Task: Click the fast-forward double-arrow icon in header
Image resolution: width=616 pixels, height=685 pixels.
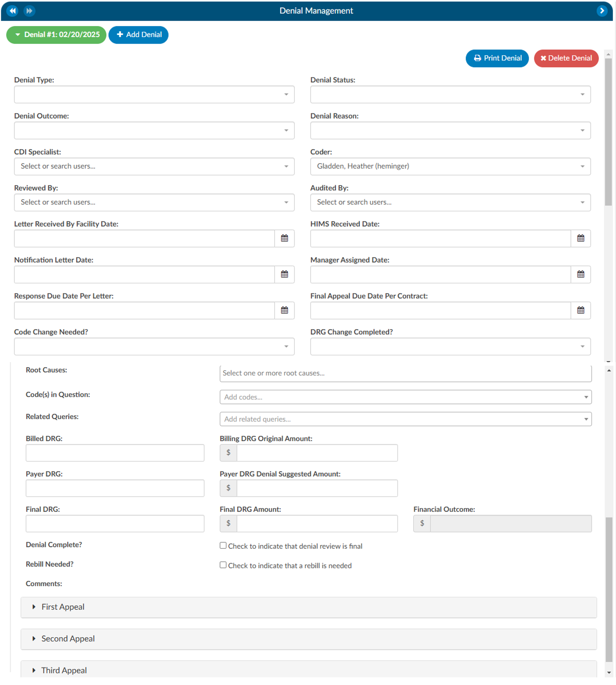Action: (x=29, y=11)
